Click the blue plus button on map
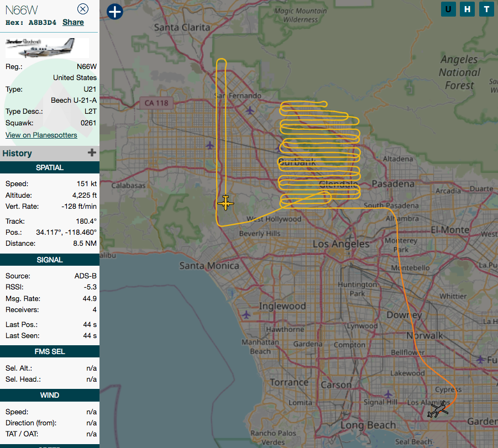This screenshot has width=498, height=448. point(114,12)
